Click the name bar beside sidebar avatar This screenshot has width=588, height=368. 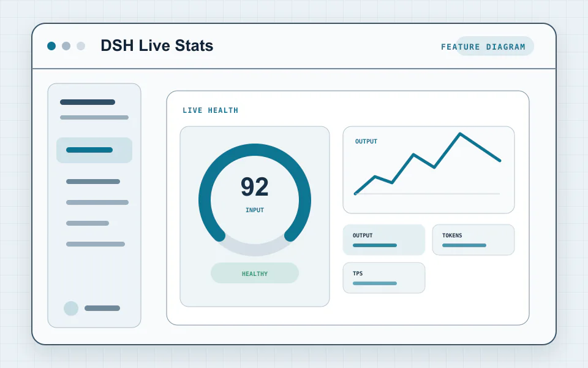click(x=102, y=309)
